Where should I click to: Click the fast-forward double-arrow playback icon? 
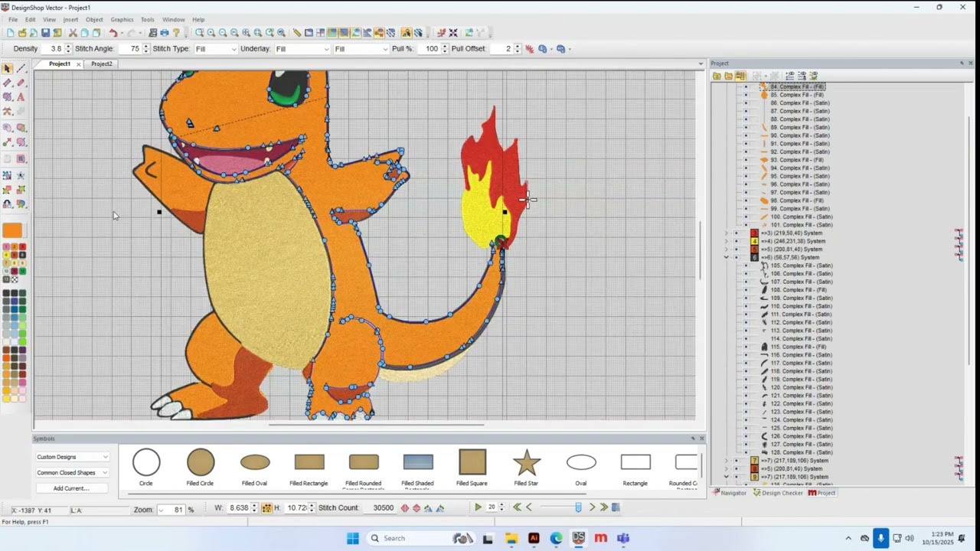point(604,507)
